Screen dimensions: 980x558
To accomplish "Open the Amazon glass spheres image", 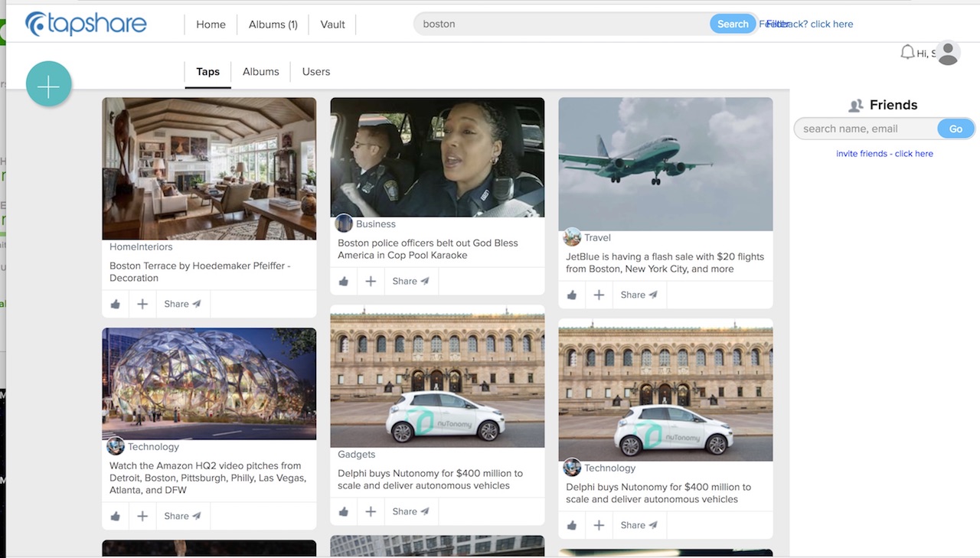I will click(x=209, y=383).
